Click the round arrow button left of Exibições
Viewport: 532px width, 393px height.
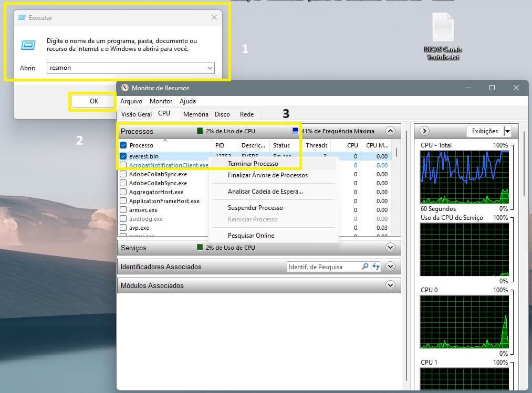point(424,131)
